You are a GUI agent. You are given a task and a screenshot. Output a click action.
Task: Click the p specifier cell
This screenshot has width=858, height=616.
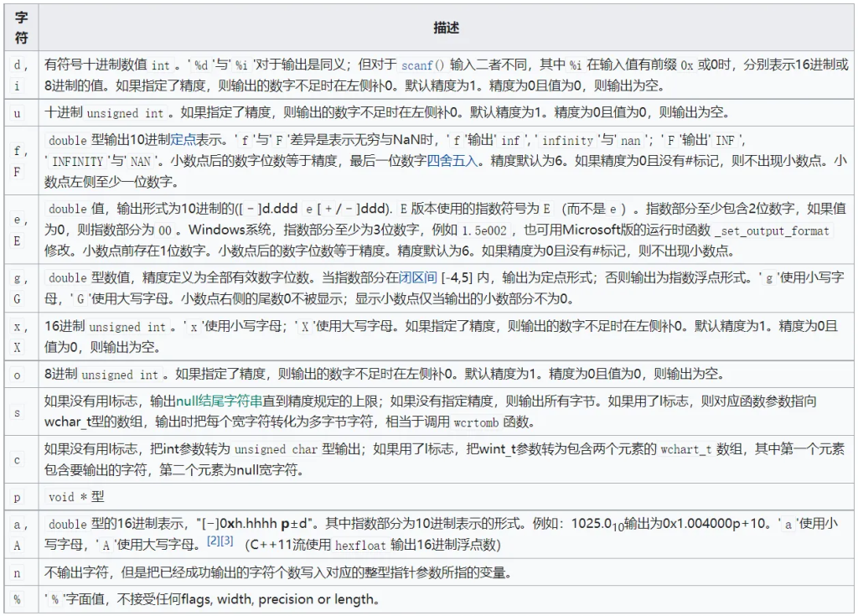click(20, 497)
